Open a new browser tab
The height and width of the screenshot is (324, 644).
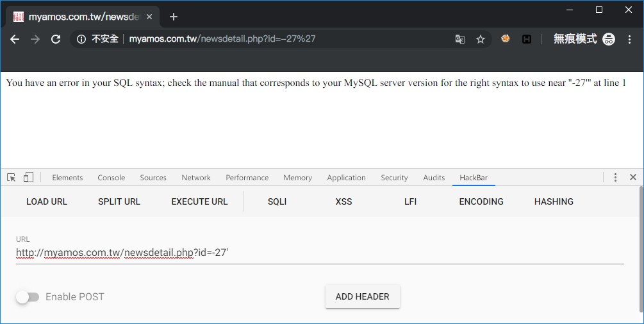tap(174, 17)
